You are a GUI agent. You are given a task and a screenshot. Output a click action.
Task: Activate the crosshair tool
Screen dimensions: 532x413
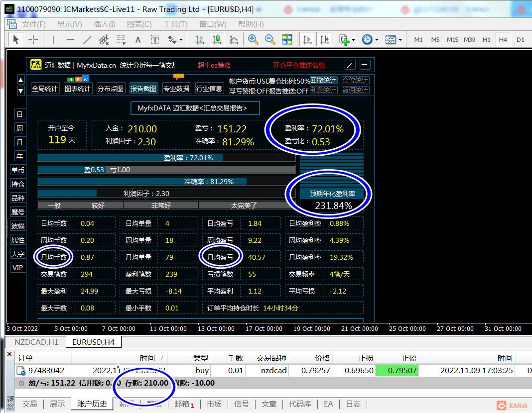pyautogui.click(x=33, y=40)
